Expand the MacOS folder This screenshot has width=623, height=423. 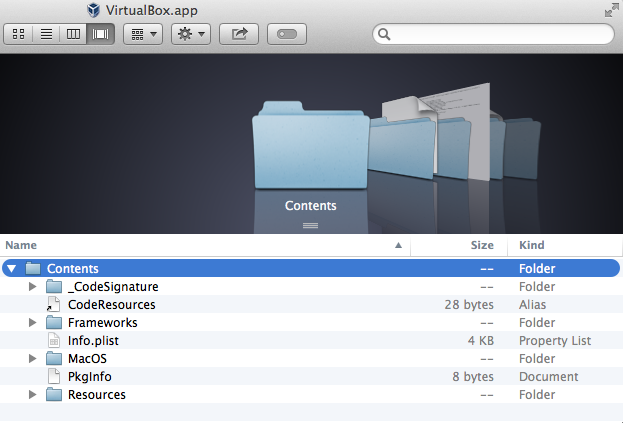point(33,359)
